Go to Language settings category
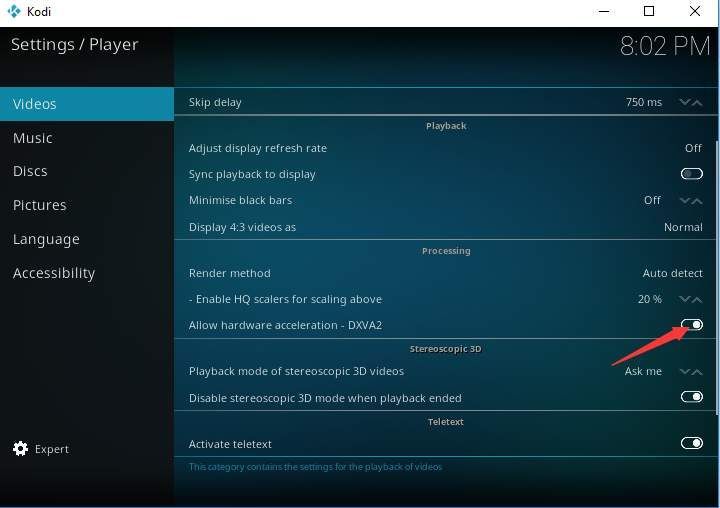The height and width of the screenshot is (508, 720). pyautogui.click(x=87, y=239)
